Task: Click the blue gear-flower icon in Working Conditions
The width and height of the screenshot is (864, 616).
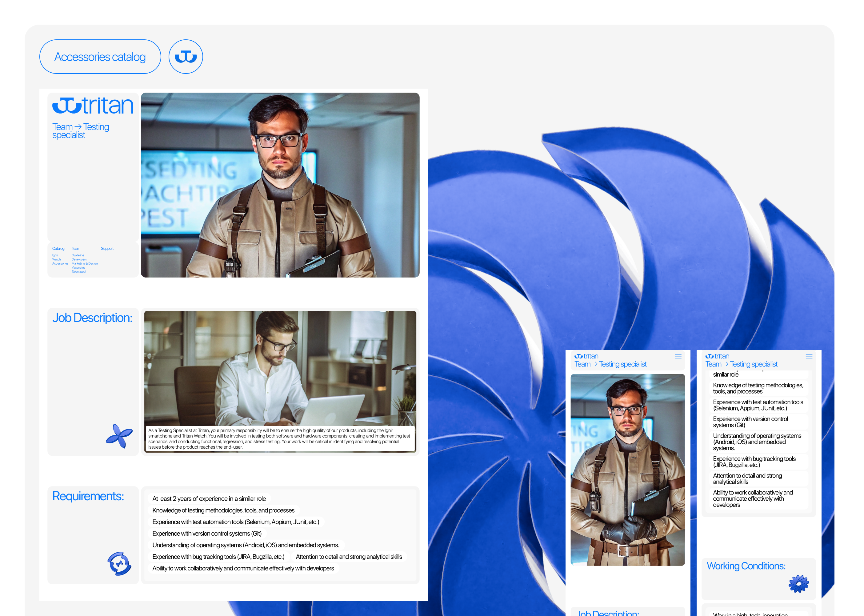Action: click(x=798, y=584)
